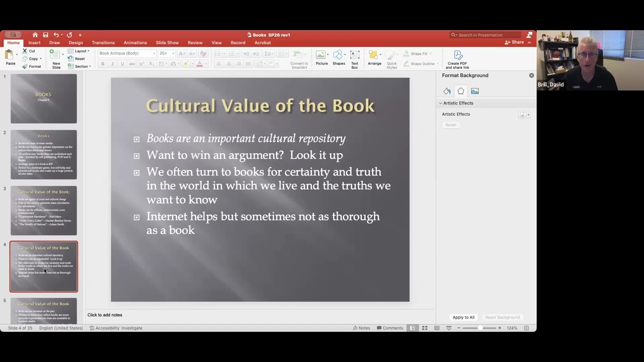Screen dimensions: 644x362
Task: Open Artistic Effects picker dropdown
Action: [524, 115]
